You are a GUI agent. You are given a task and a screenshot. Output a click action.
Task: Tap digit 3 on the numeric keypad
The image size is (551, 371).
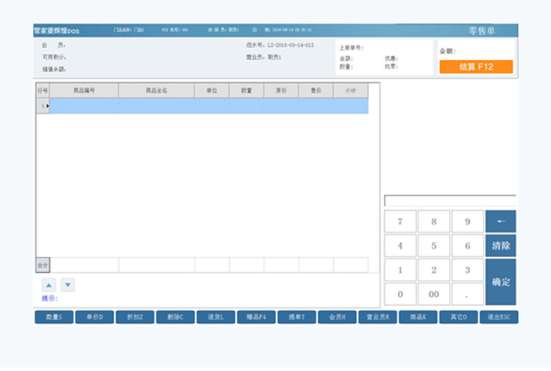(468, 270)
